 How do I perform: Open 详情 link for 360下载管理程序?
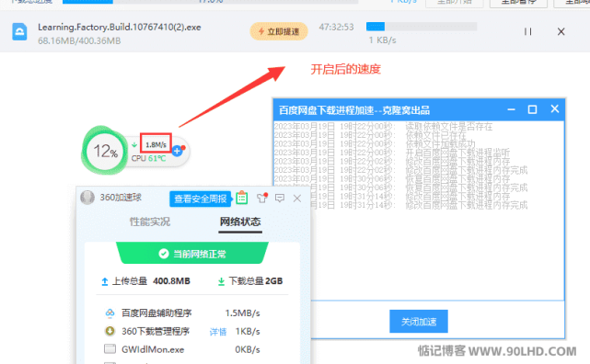[218, 332]
